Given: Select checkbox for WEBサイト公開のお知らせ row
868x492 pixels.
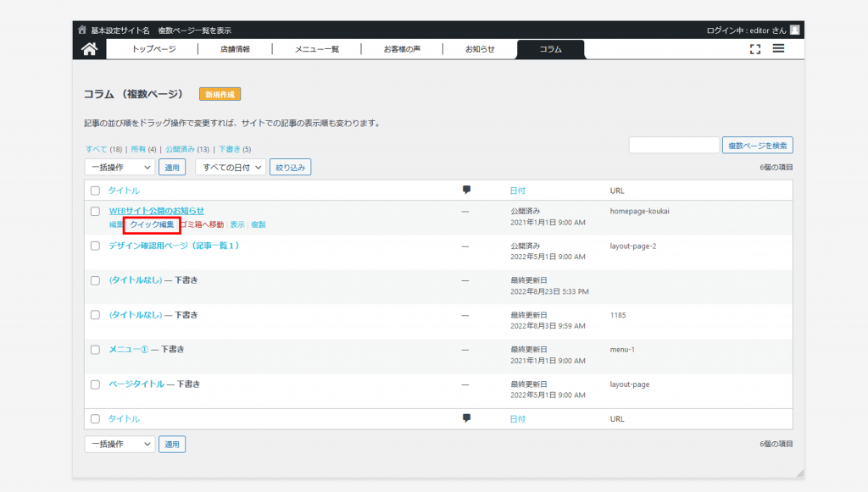Looking at the screenshot, I should click(95, 211).
